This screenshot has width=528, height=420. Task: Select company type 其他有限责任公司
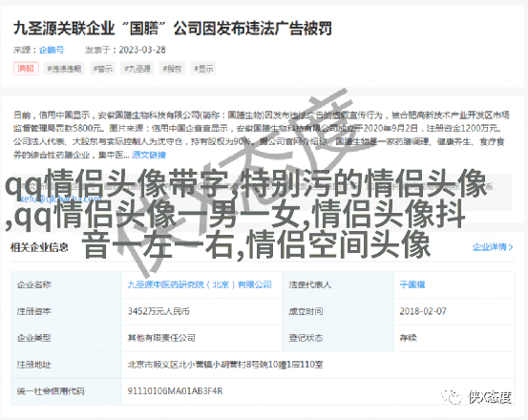click(x=161, y=338)
